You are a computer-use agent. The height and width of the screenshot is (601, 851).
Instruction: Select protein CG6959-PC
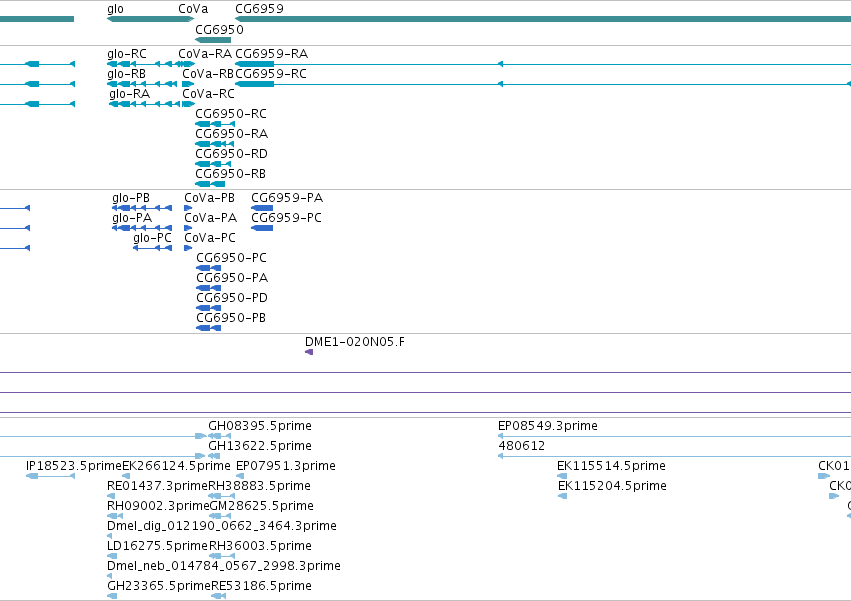(287, 218)
